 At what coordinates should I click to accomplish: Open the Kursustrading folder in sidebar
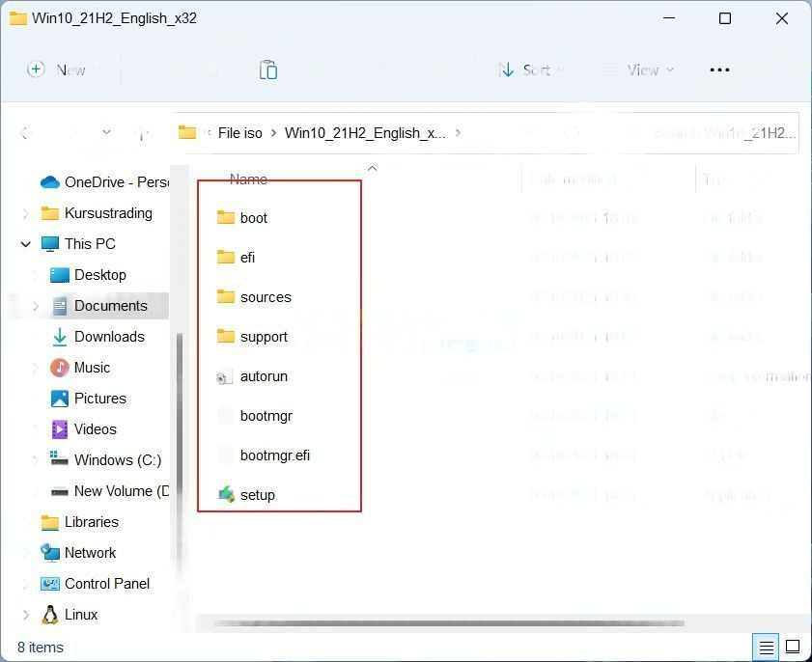tap(97, 213)
